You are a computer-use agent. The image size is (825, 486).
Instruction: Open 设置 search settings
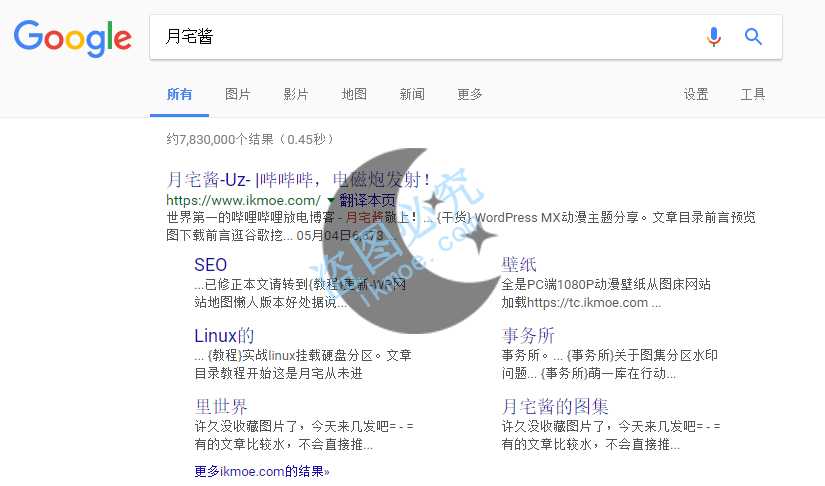tap(696, 94)
